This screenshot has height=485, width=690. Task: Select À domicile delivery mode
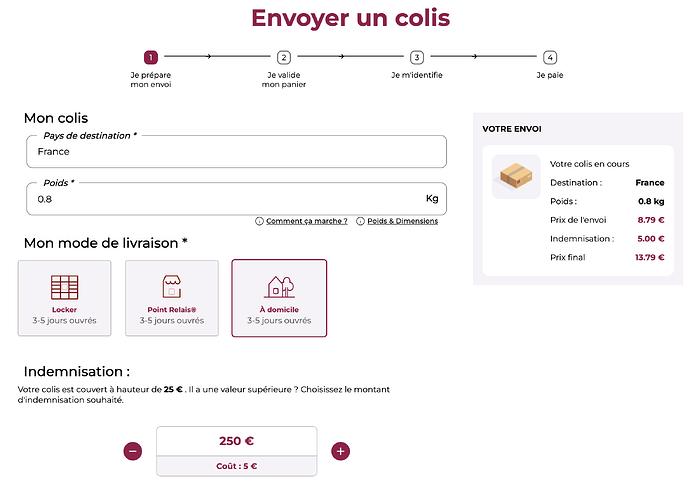pyautogui.click(x=279, y=298)
